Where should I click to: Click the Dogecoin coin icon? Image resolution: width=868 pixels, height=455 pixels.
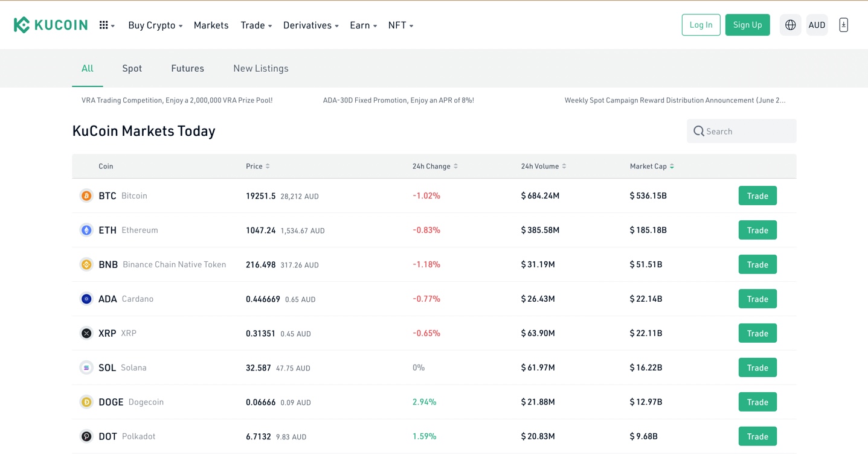pos(86,402)
